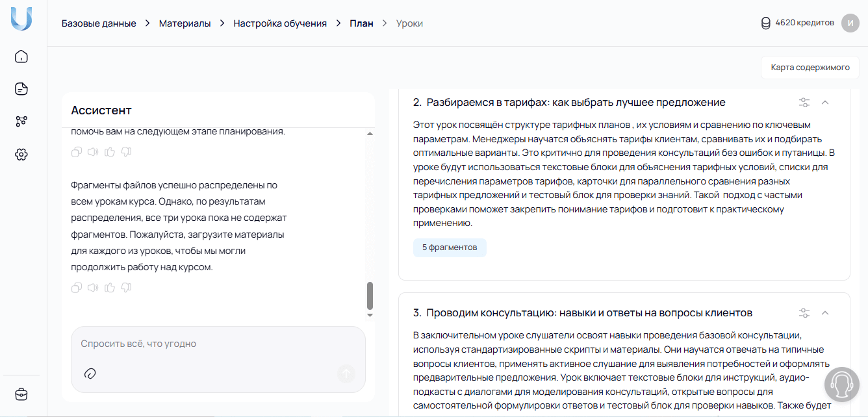
Task: Give a thumbs down to the assistant's response
Action: pos(126,287)
